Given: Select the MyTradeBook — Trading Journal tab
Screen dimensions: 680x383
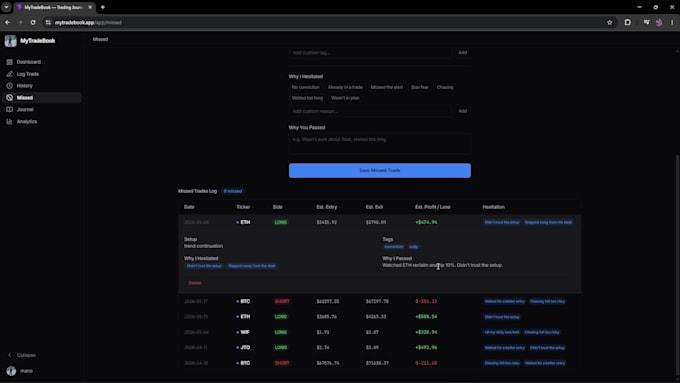Looking at the screenshot, I should pos(53,7).
